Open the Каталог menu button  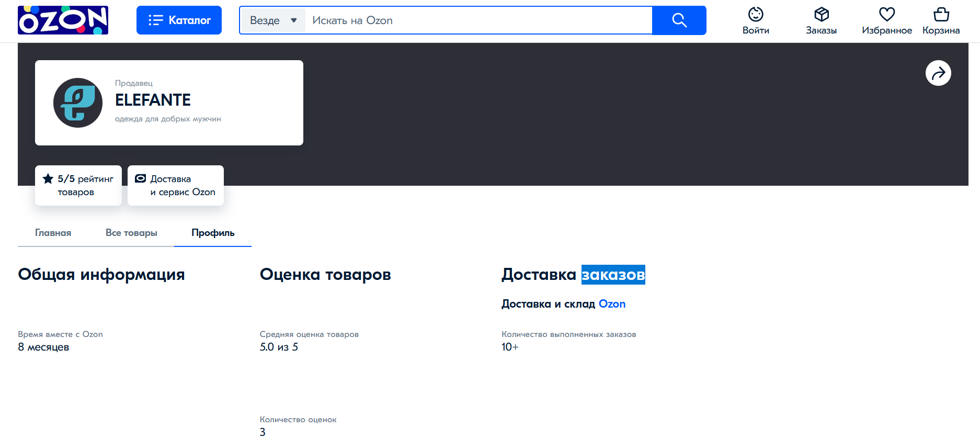[x=179, y=20]
